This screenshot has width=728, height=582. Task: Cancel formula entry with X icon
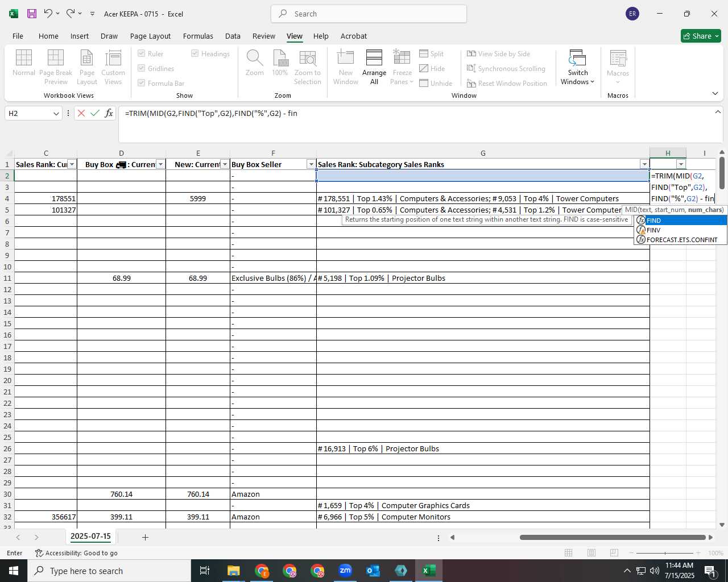coord(81,113)
